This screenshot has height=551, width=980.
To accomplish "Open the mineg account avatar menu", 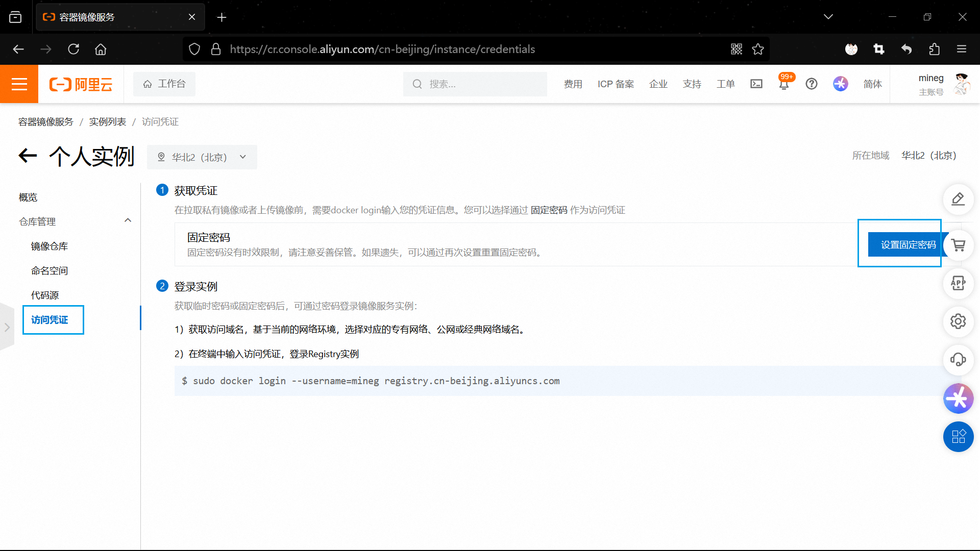I will [x=962, y=84].
